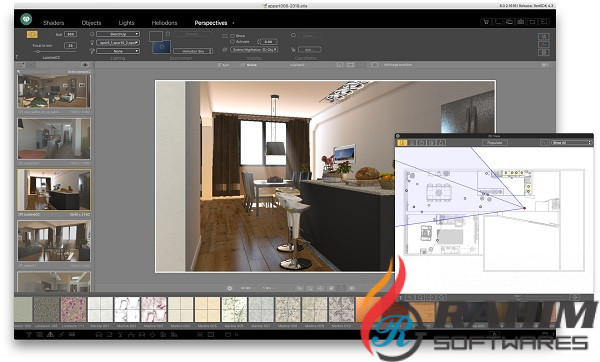Click the circular refresh icon below preview

pos(230,288)
